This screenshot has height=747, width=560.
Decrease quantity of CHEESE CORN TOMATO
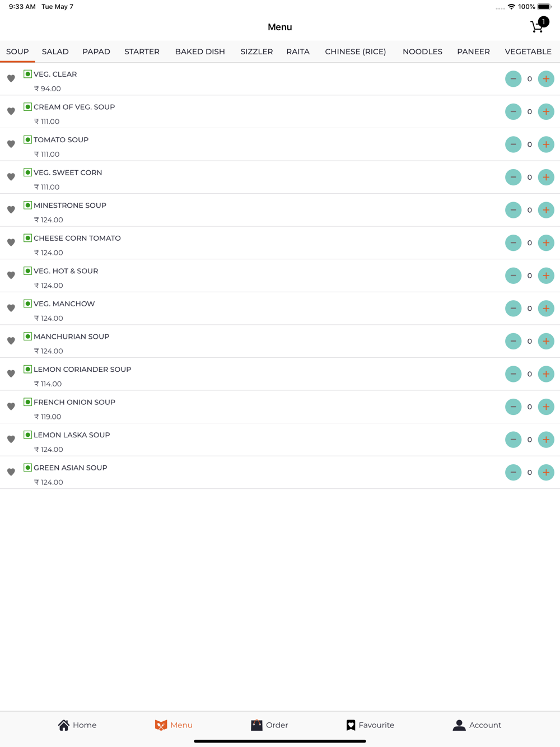(x=513, y=242)
